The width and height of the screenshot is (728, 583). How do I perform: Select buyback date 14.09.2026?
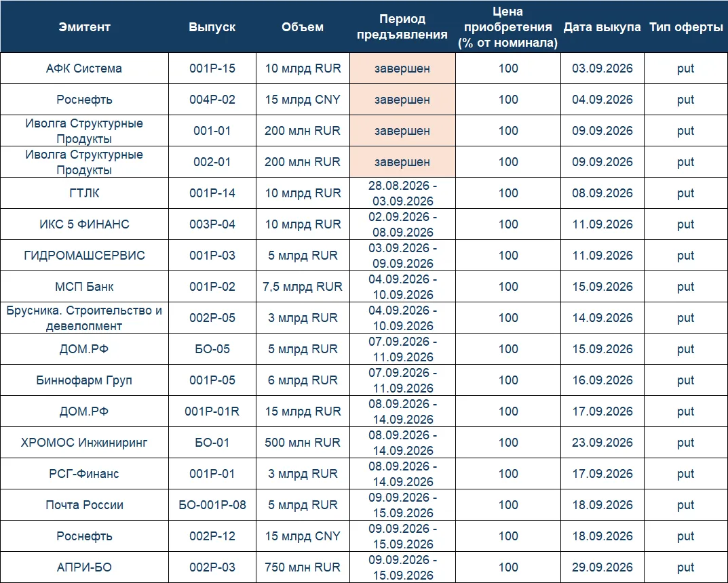[x=602, y=318]
